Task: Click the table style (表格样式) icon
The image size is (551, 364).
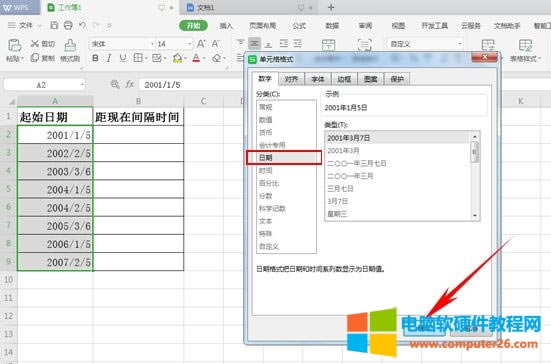Action: click(525, 45)
